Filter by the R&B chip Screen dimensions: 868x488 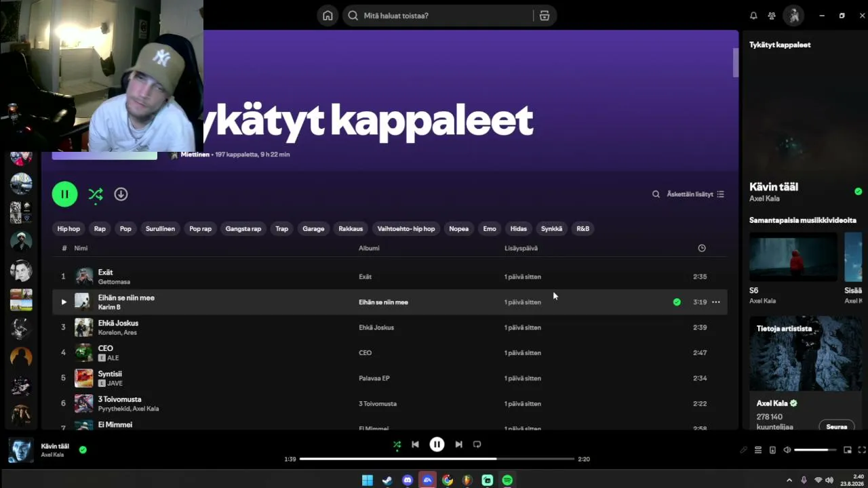(x=583, y=229)
